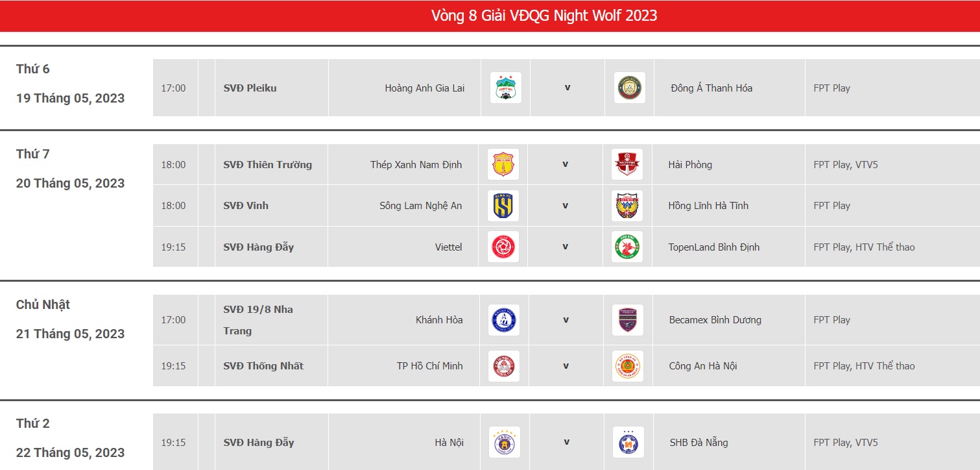
Task: Click the SHB Đà Nẵng logo
Action: [628, 442]
